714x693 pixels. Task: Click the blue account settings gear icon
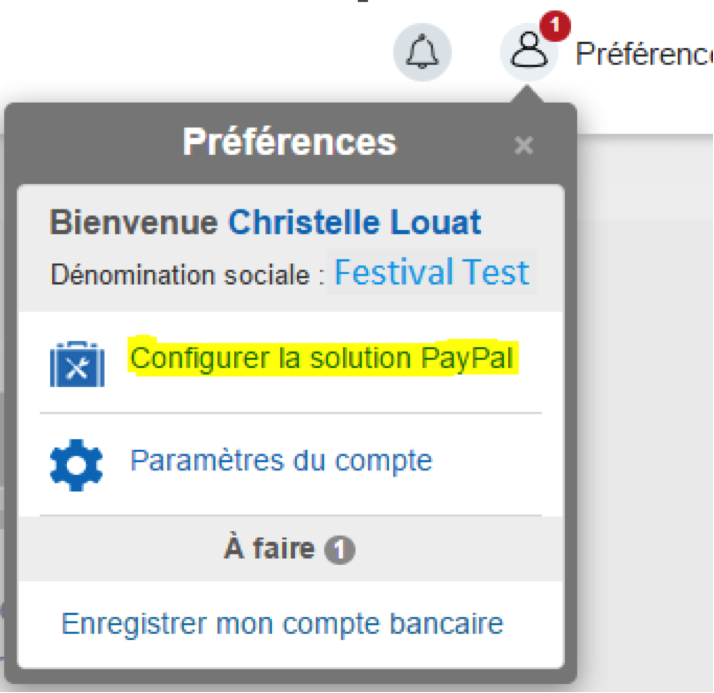76,464
